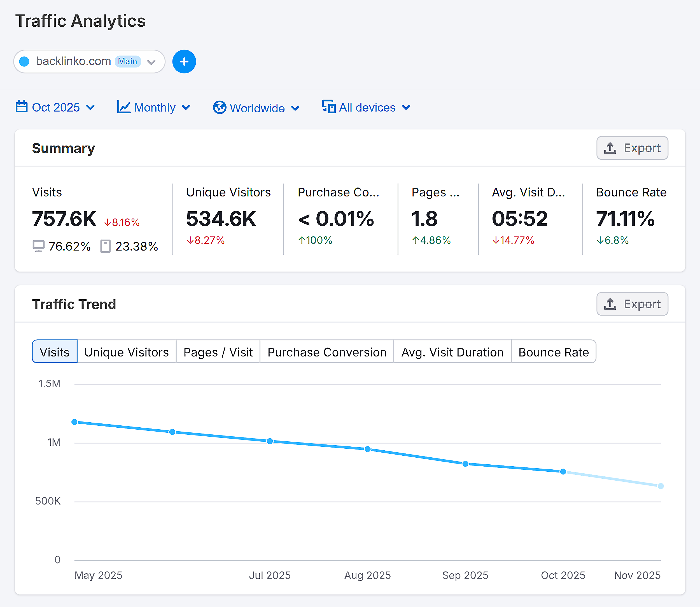Click the Export upload icon in Traffic Trend
The width and height of the screenshot is (700, 607).
(610, 304)
